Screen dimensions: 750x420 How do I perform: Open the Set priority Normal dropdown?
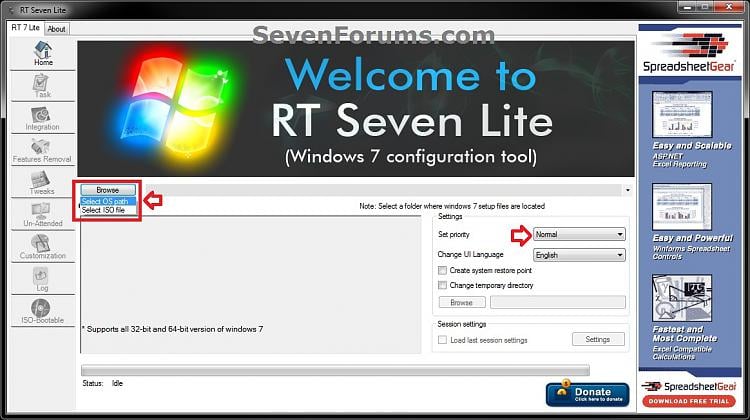pos(579,234)
